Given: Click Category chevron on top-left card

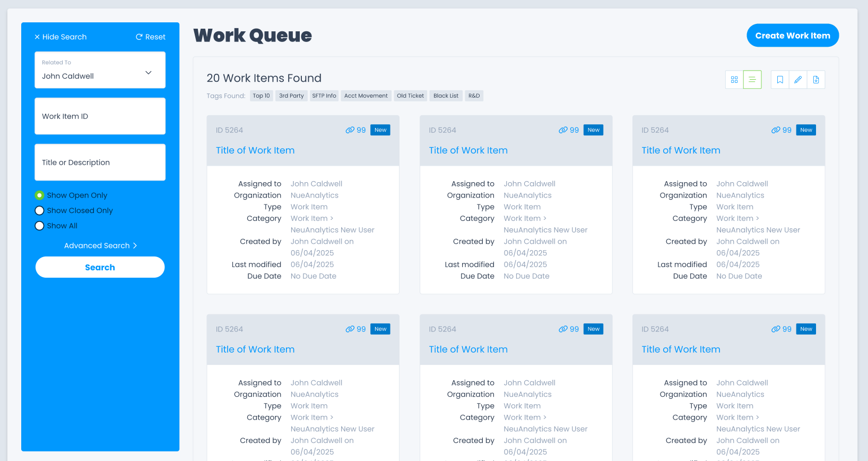Looking at the screenshot, I should coord(332,218).
